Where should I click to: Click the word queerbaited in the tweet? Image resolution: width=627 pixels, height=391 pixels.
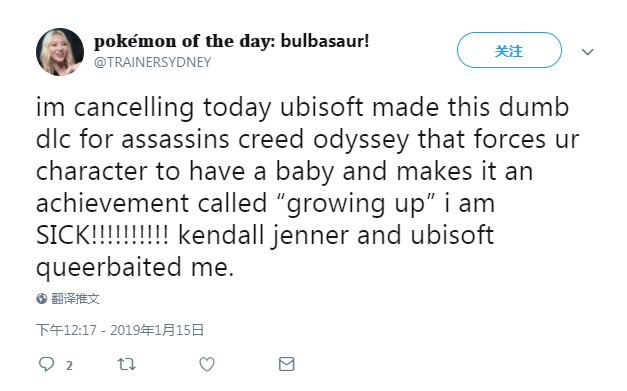pyautogui.click(x=109, y=267)
